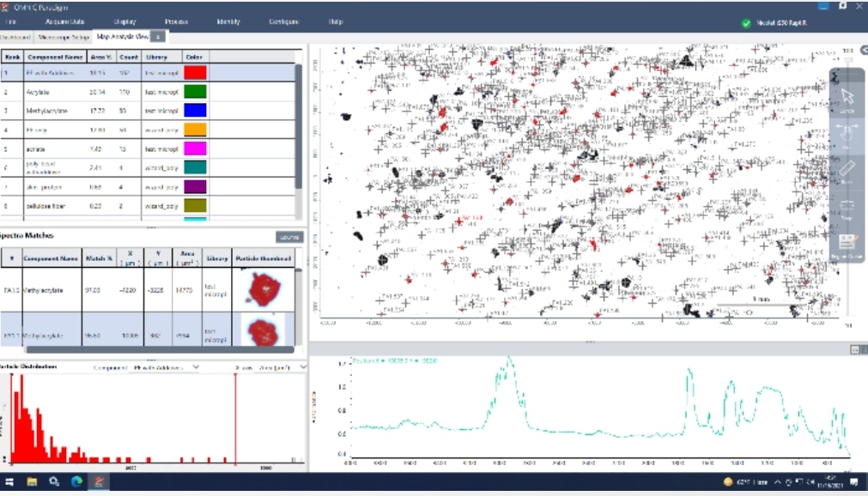The width and height of the screenshot is (868, 496).
Task: Click the button above Spectra Matches table
Action: [289, 237]
